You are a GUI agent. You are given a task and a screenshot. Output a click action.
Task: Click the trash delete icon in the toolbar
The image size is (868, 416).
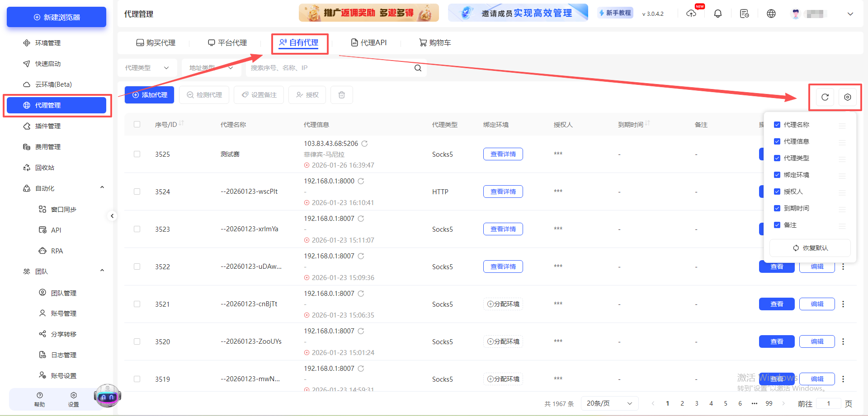coord(341,95)
